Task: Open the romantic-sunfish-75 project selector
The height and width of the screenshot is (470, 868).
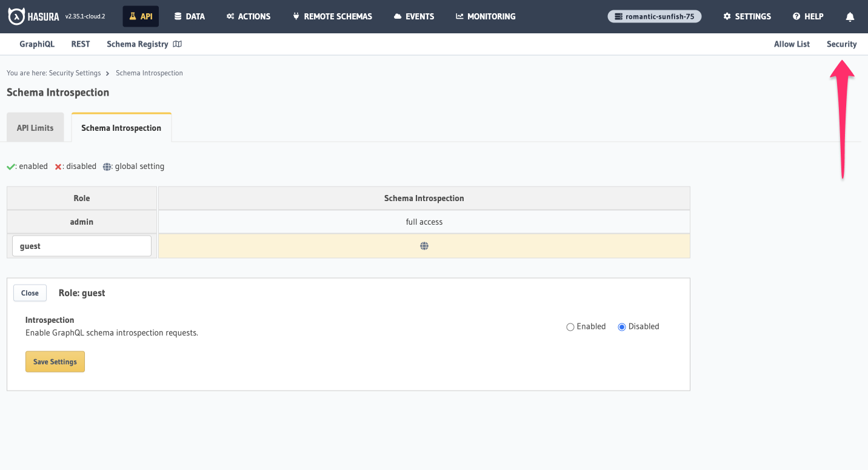Action: [654, 16]
